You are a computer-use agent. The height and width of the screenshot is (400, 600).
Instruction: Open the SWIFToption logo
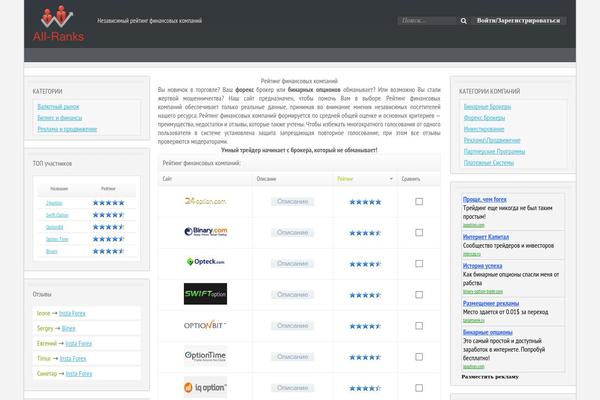(205, 294)
